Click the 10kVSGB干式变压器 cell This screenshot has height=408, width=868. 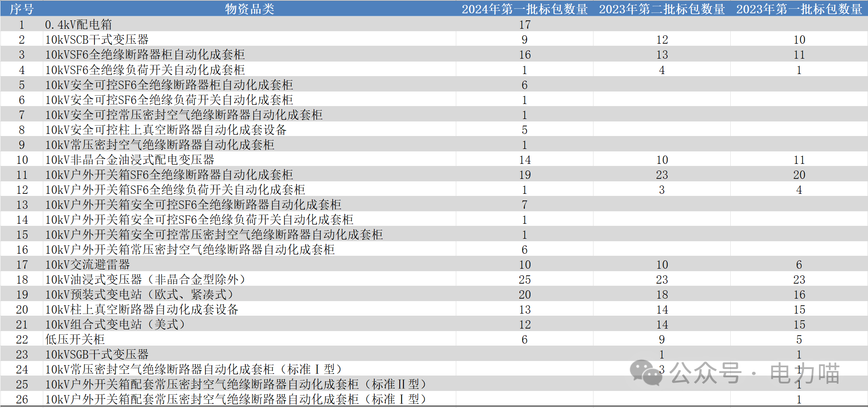click(x=97, y=354)
